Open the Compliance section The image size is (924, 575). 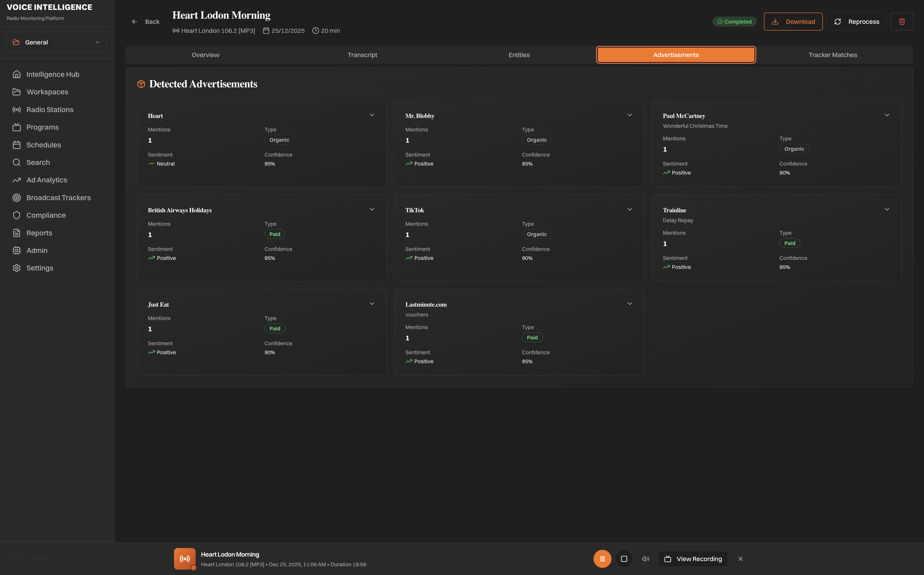(x=46, y=215)
